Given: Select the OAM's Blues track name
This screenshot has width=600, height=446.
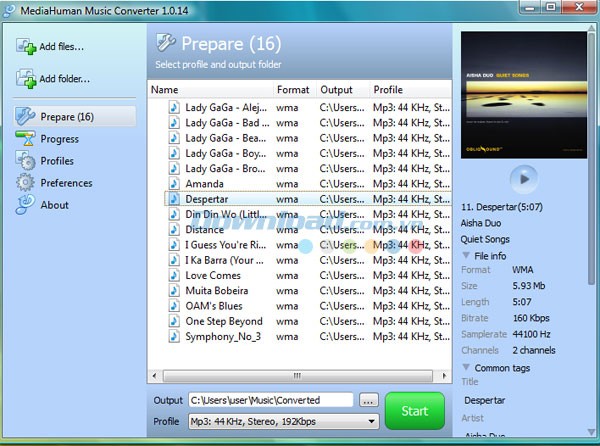Looking at the screenshot, I should click(x=214, y=306).
